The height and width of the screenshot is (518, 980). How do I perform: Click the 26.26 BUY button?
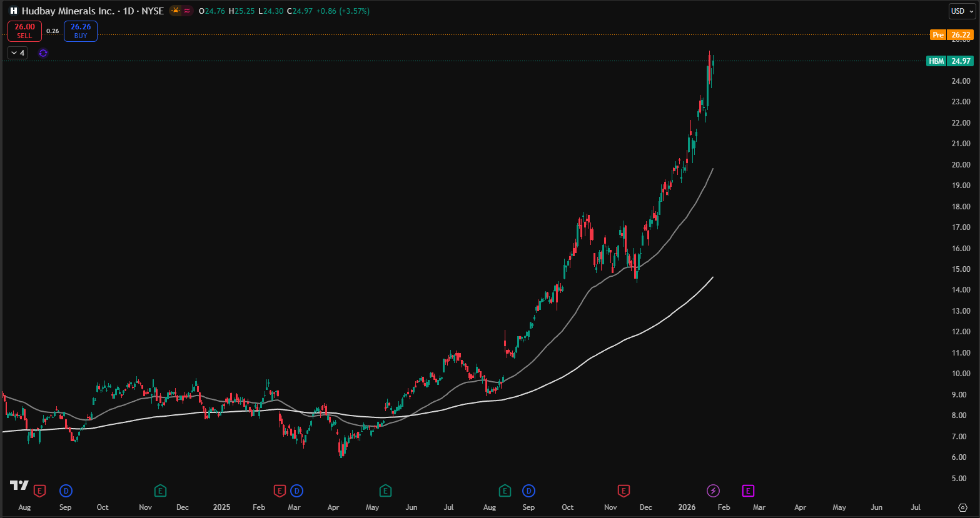[81, 31]
